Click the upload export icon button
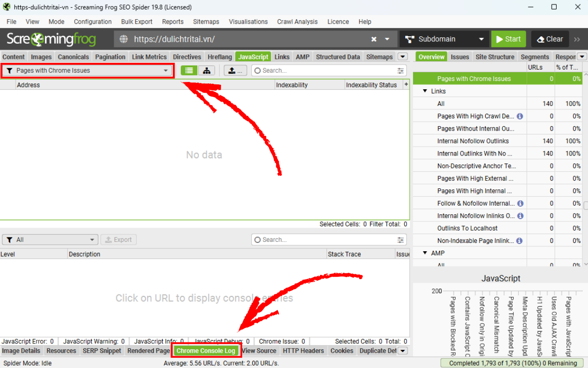588x368 pixels. (x=235, y=71)
